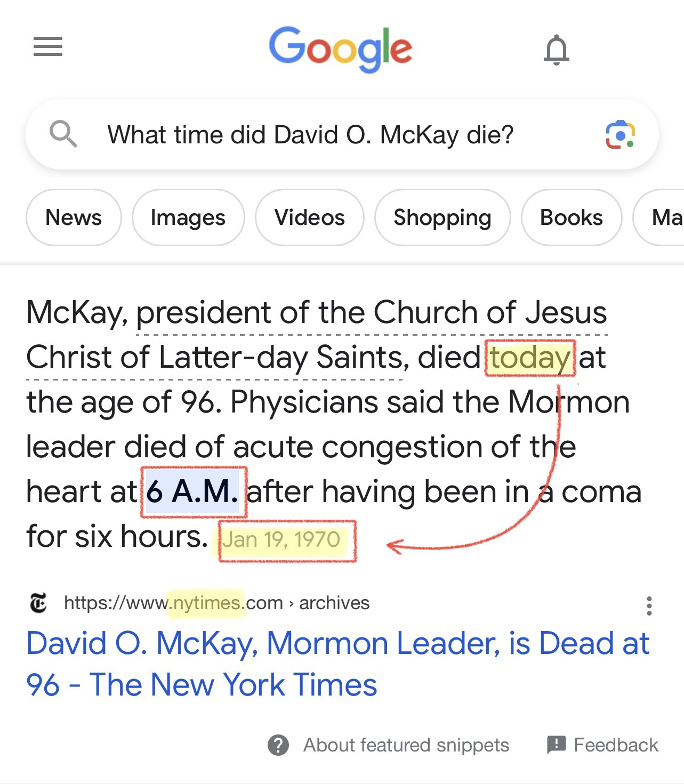The image size is (684, 784).
Task: Open the three-dot result options menu
Action: (x=649, y=606)
